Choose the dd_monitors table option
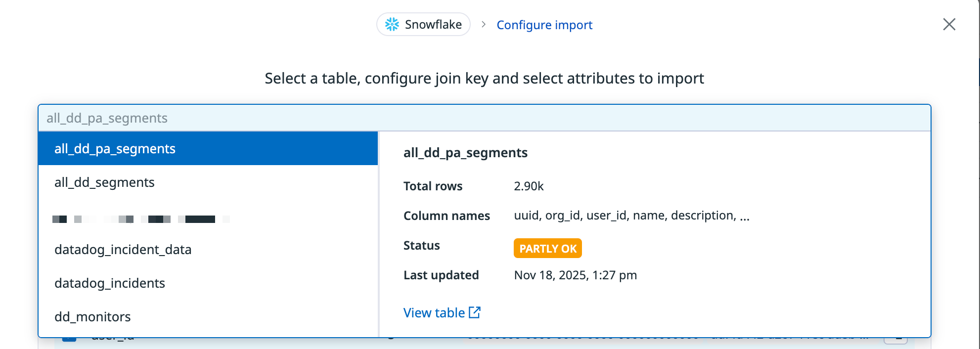Screen dimensions: 980x349 point(92,317)
